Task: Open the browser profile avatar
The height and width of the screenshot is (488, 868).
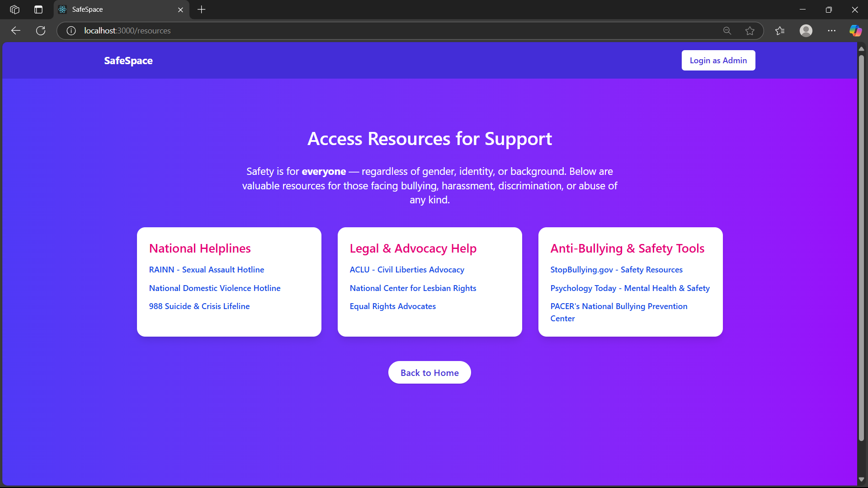Action: click(806, 31)
